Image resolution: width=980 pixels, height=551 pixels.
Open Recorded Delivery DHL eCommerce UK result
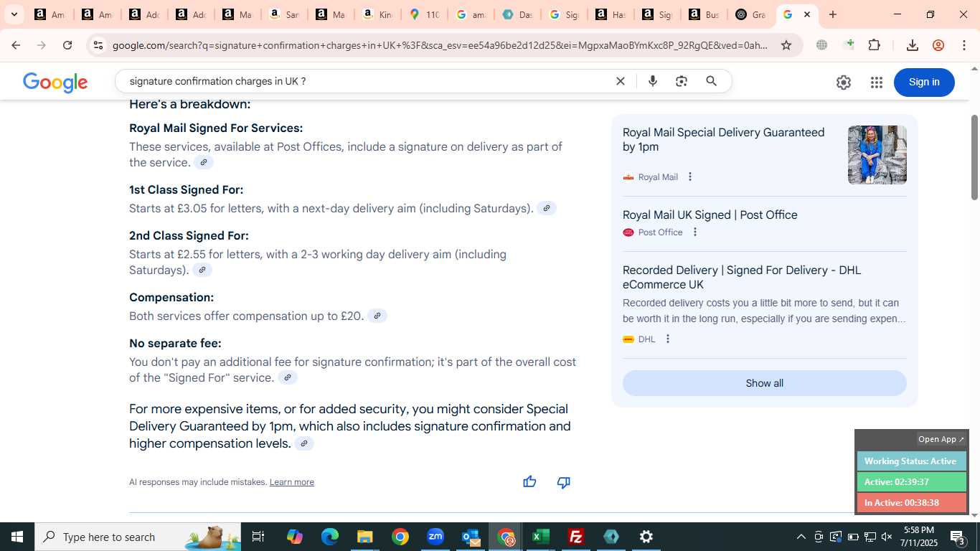pos(742,277)
